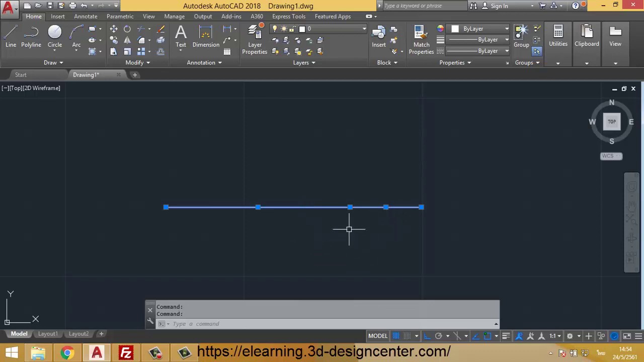Activate the Rotate tool in Modify panel
Screen dimensions: 644x362
click(x=127, y=29)
